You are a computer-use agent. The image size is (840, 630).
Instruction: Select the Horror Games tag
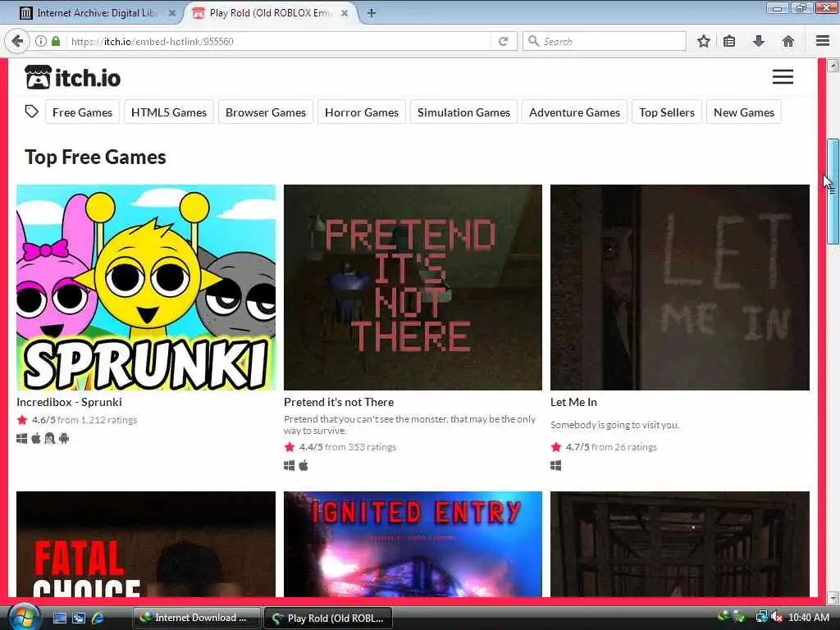point(362,112)
